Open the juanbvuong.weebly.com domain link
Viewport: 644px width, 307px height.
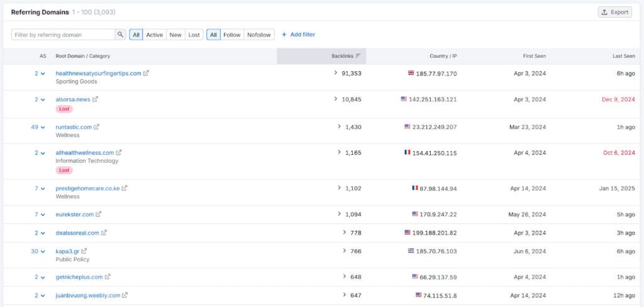coord(88,295)
